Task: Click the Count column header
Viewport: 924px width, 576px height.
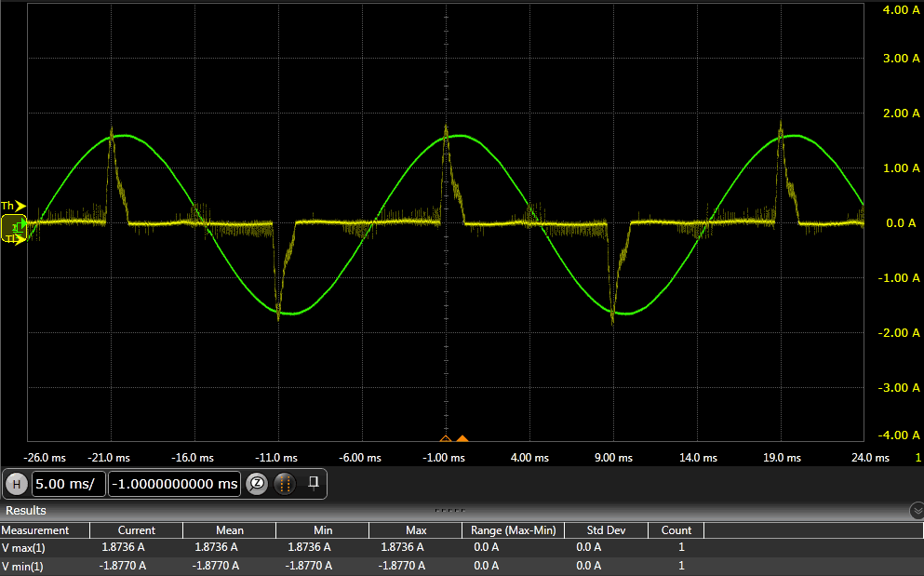Action: pyautogui.click(x=676, y=530)
